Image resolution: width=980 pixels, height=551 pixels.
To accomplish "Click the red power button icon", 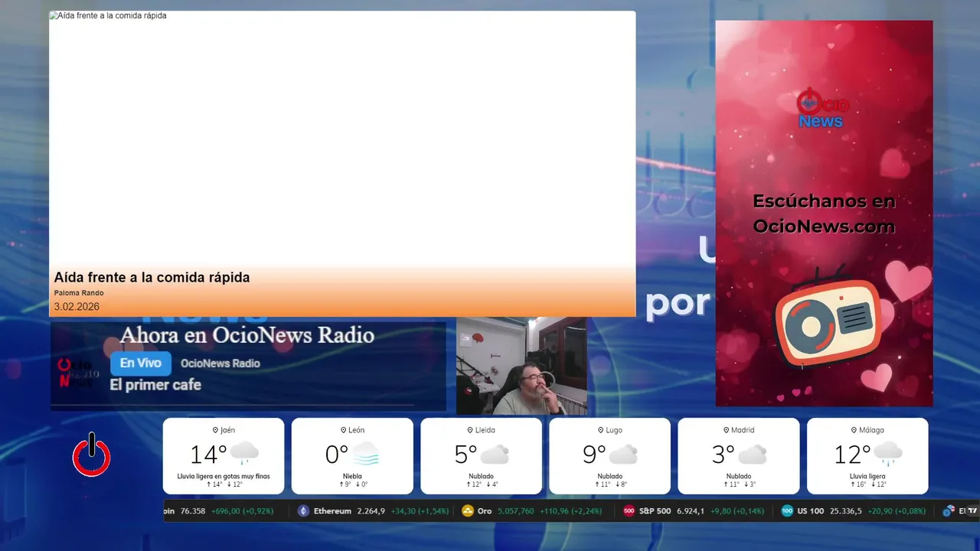I will point(92,455).
